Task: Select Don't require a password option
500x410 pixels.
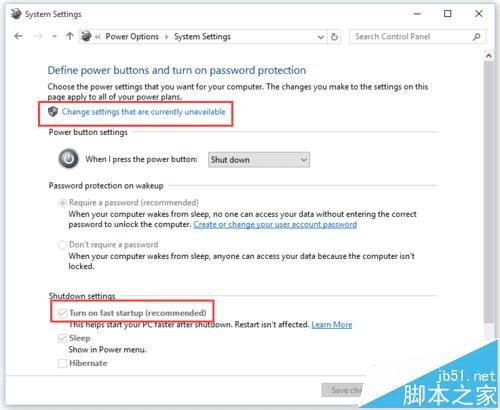Action: 62,245
